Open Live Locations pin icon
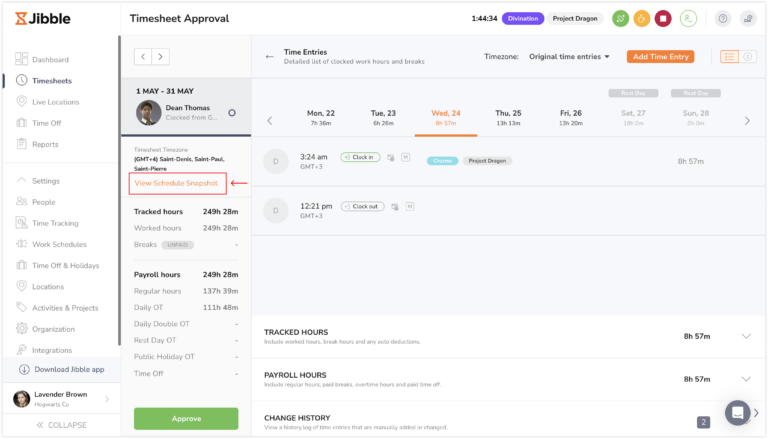Image resolution: width=768 pixels, height=439 pixels. [21, 101]
